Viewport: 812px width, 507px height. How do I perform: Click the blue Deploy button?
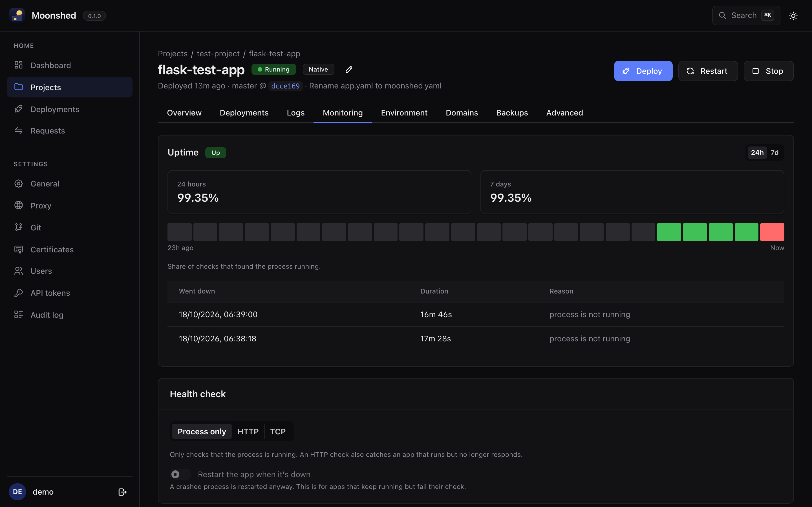[643, 71]
